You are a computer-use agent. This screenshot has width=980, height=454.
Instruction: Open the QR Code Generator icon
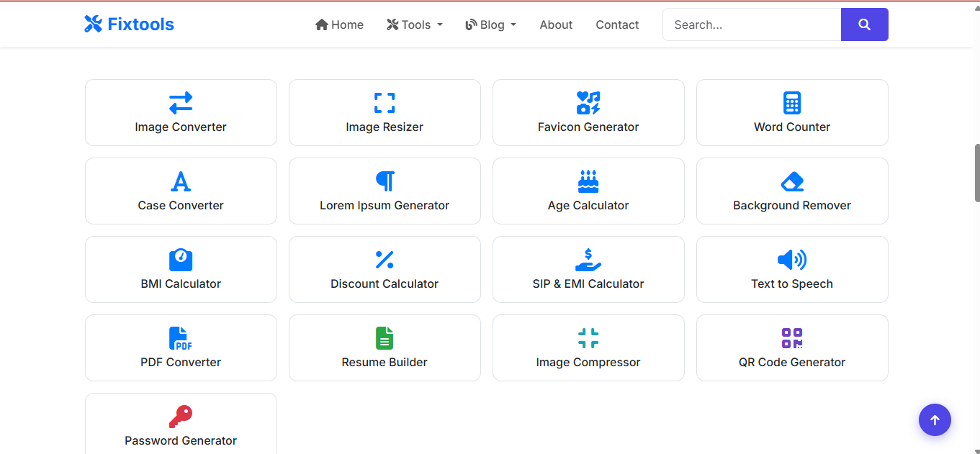[x=792, y=338]
